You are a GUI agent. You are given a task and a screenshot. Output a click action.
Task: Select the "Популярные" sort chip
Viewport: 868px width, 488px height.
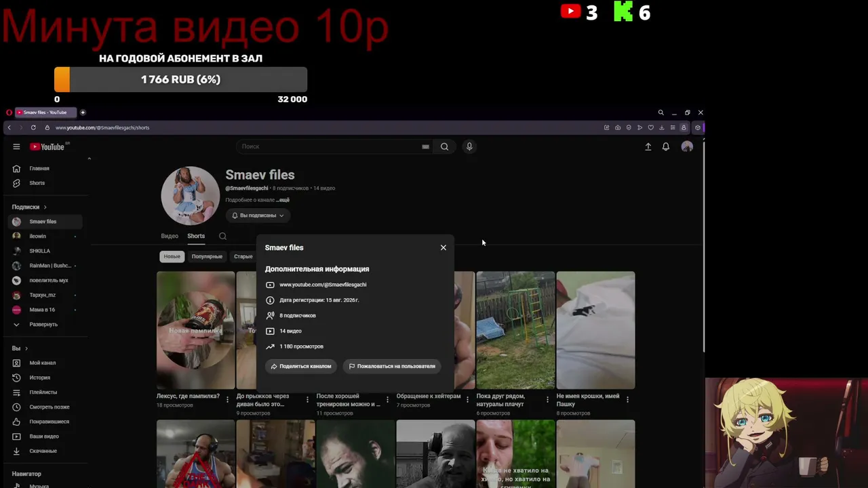(x=207, y=256)
